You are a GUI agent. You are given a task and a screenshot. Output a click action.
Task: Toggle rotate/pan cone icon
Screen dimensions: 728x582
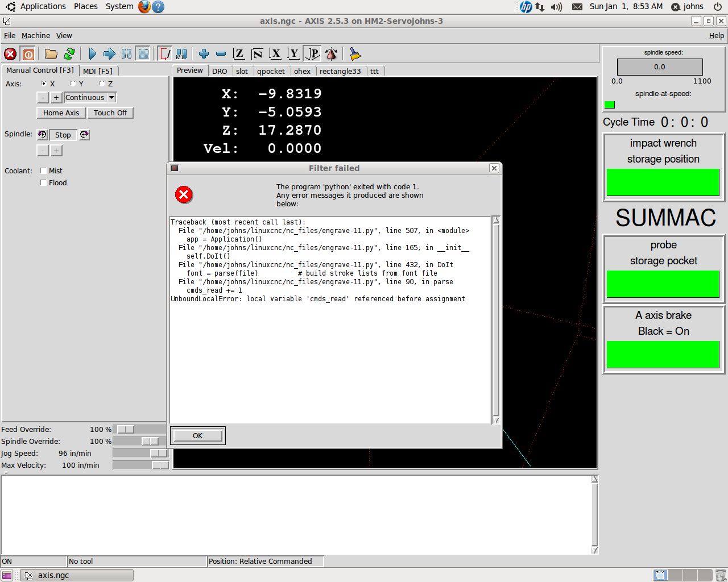[331, 54]
